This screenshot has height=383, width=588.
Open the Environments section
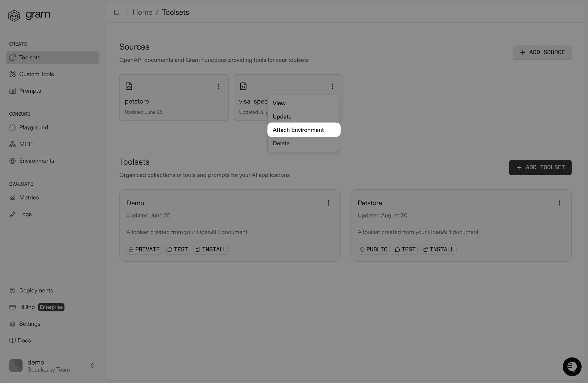(36, 161)
